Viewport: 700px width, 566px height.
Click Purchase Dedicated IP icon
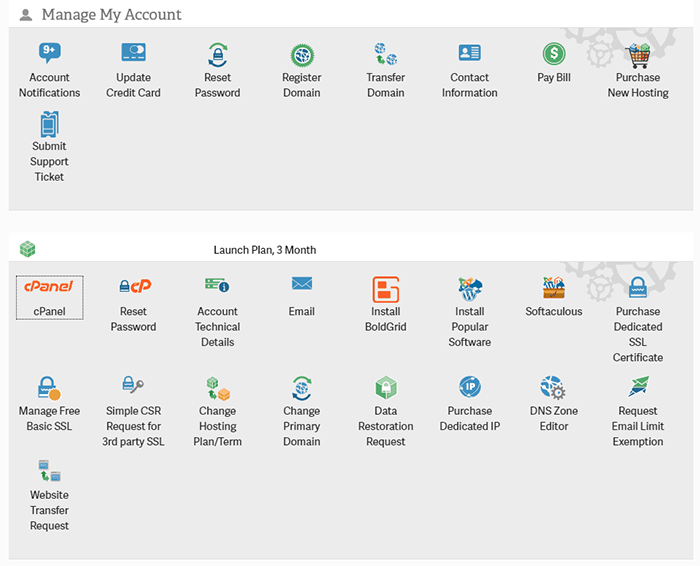click(x=469, y=388)
